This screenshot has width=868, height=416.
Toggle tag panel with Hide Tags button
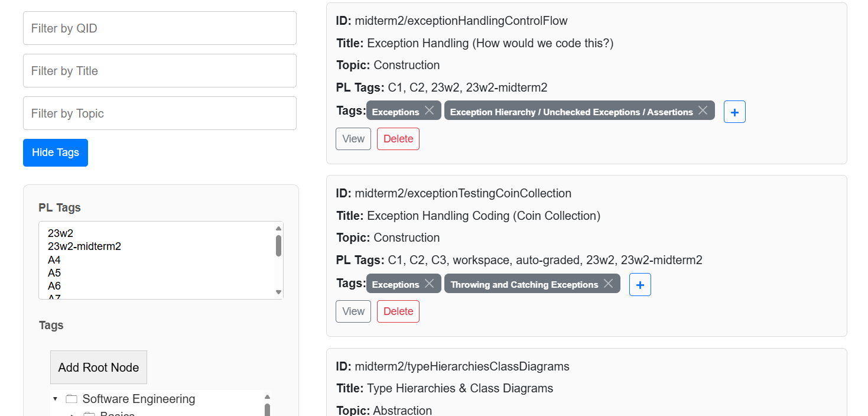click(x=56, y=152)
